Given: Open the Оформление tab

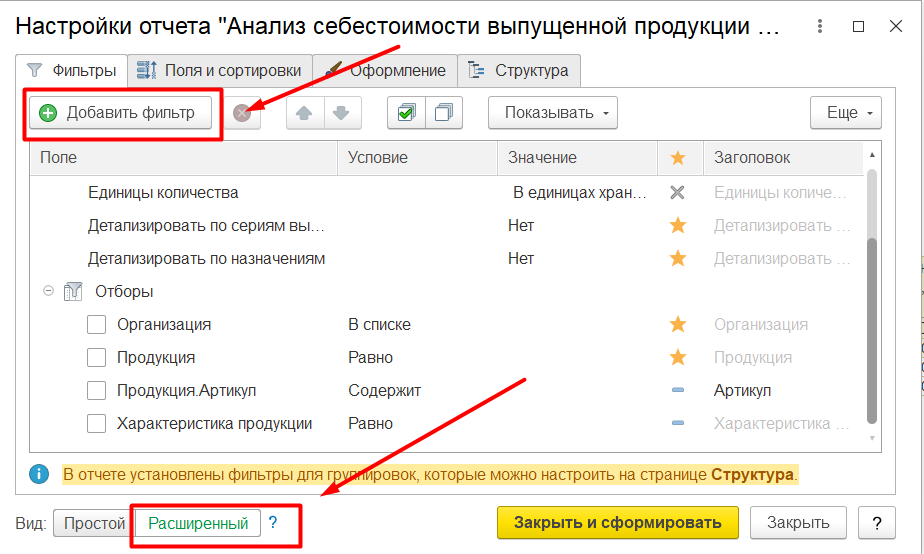Looking at the screenshot, I should (385, 71).
